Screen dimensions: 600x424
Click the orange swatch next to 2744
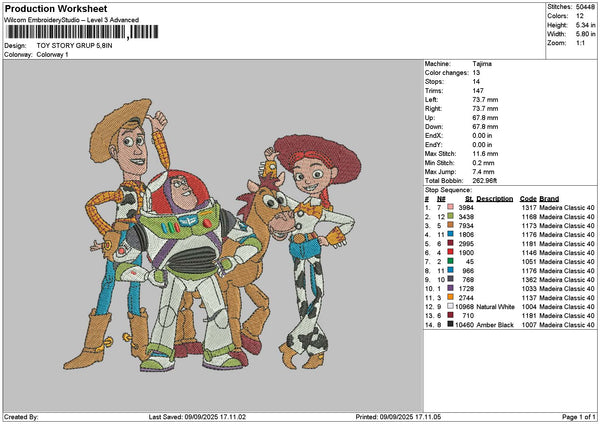click(450, 297)
